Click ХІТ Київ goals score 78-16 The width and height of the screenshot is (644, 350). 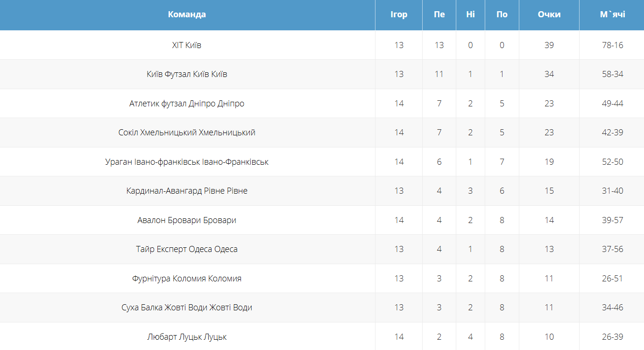(x=612, y=45)
